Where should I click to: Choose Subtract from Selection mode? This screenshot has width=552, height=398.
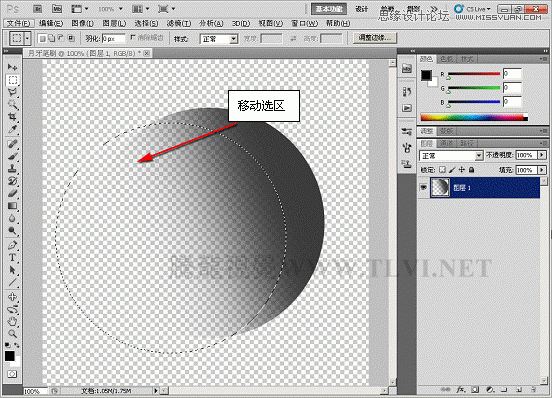click(61, 38)
